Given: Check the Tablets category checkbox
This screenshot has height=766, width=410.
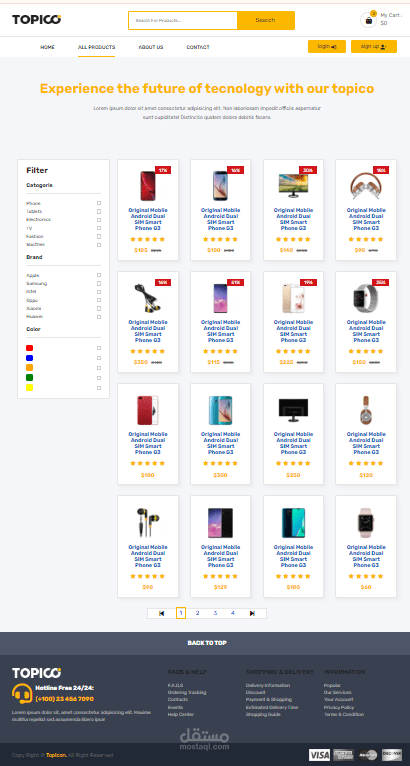Looking at the screenshot, I should point(99,212).
